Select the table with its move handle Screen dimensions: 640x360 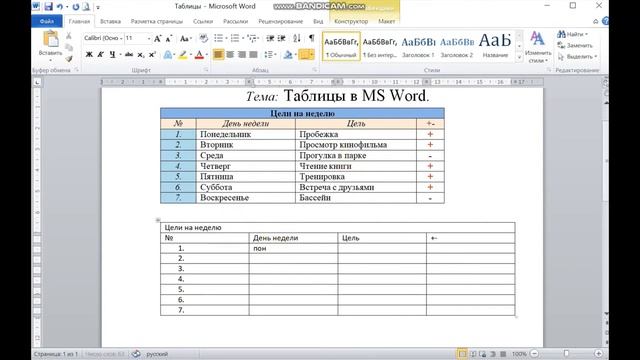pos(158,220)
